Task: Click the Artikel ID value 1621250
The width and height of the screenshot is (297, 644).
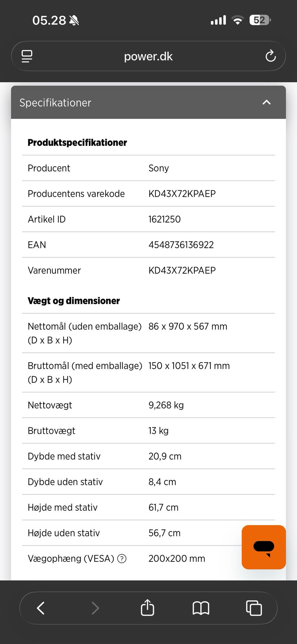Action: point(165,219)
